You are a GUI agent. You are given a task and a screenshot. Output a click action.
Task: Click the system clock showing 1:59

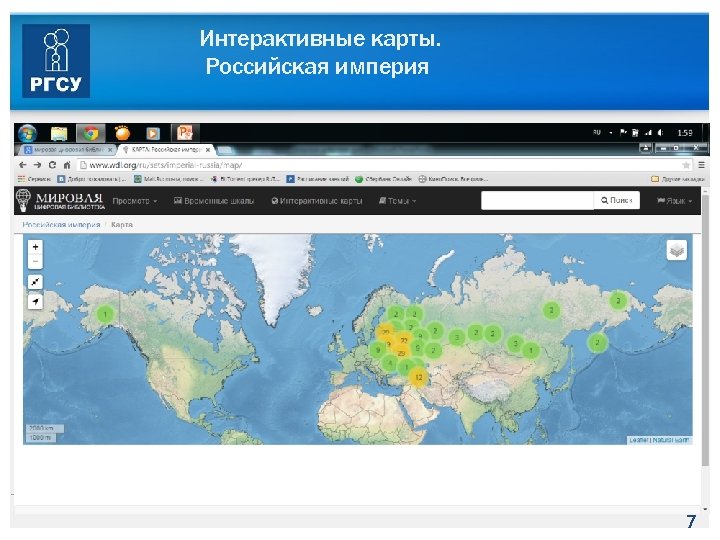coord(685,133)
